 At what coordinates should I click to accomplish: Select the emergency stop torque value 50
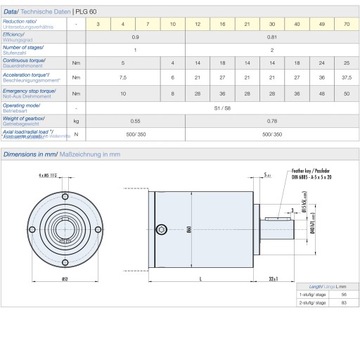347,94
